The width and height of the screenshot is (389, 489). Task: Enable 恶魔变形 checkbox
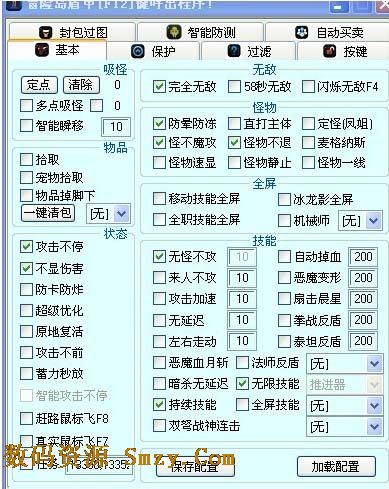coord(284,278)
